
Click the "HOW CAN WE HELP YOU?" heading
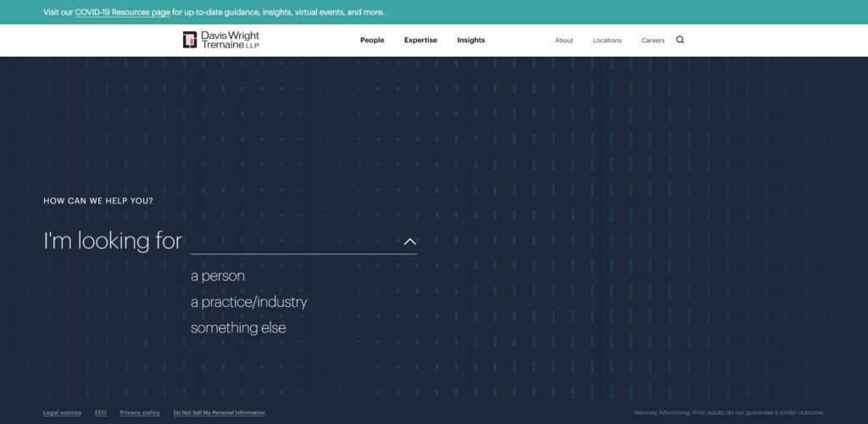click(x=98, y=201)
